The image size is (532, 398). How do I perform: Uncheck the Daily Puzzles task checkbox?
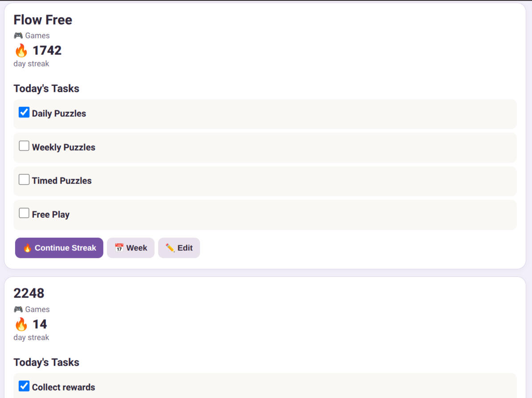click(24, 112)
